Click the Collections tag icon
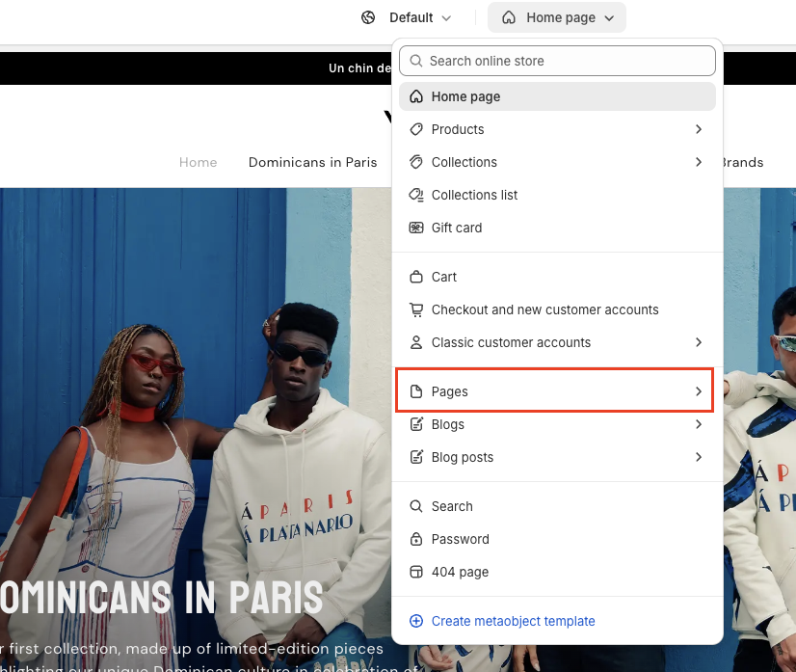The width and height of the screenshot is (796, 672). (x=416, y=162)
